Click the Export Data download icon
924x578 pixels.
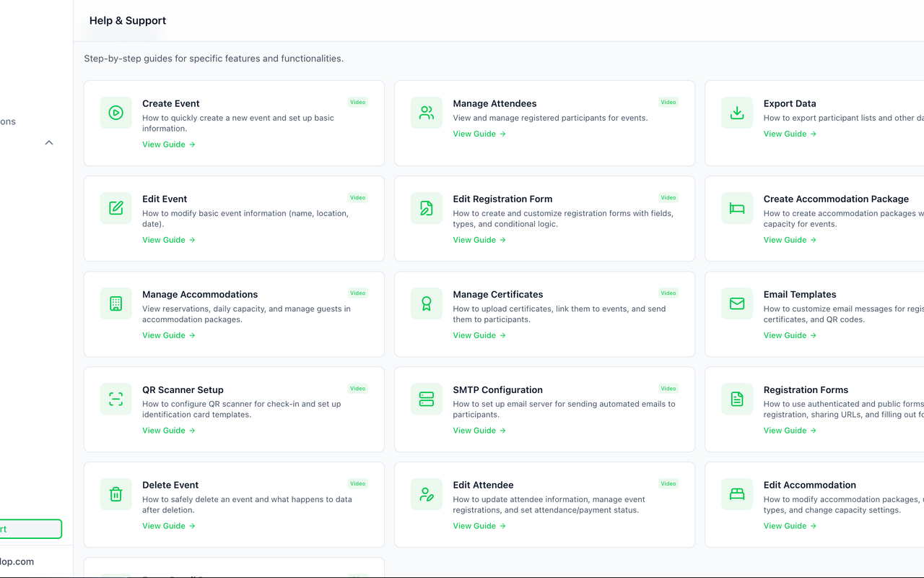(x=736, y=113)
